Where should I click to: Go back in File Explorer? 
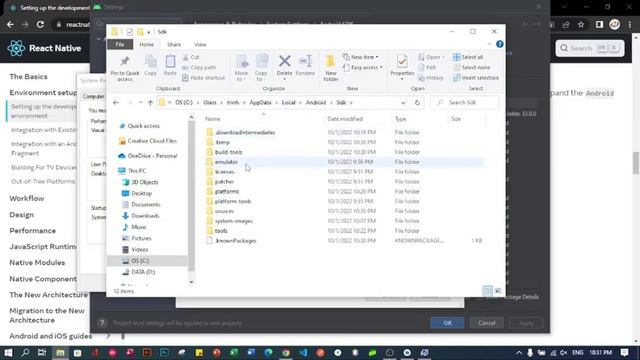click(116, 103)
